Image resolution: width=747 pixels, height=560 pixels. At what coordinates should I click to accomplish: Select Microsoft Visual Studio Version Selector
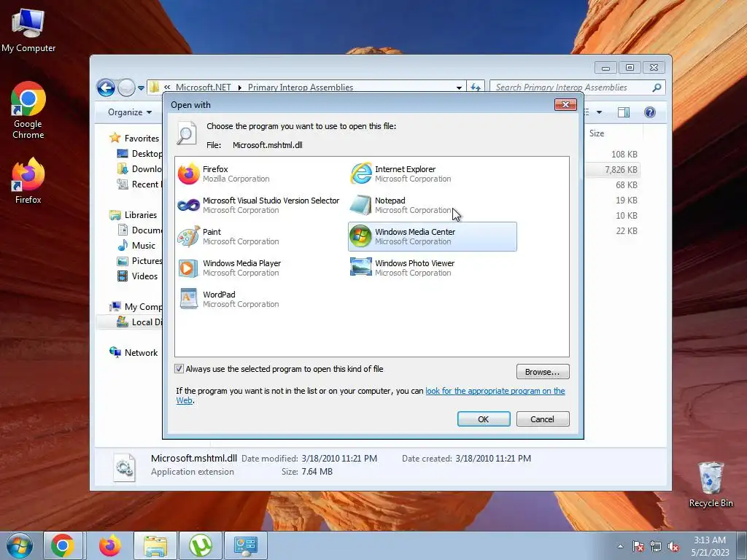click(x=259, y=205)
